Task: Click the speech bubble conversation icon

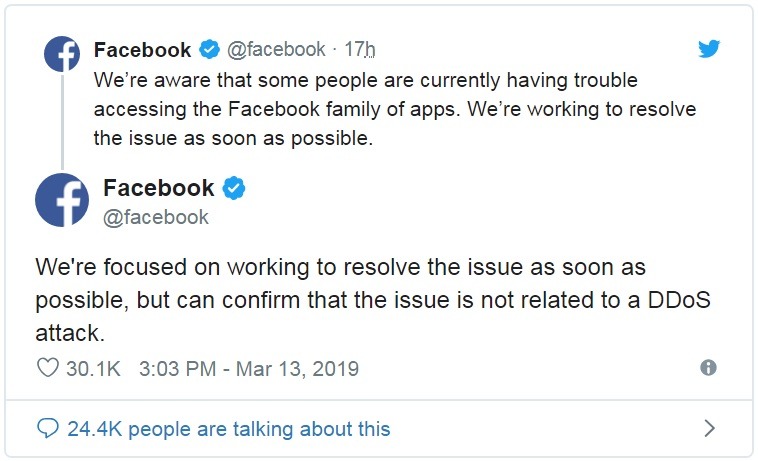Action: coord(48,429)
